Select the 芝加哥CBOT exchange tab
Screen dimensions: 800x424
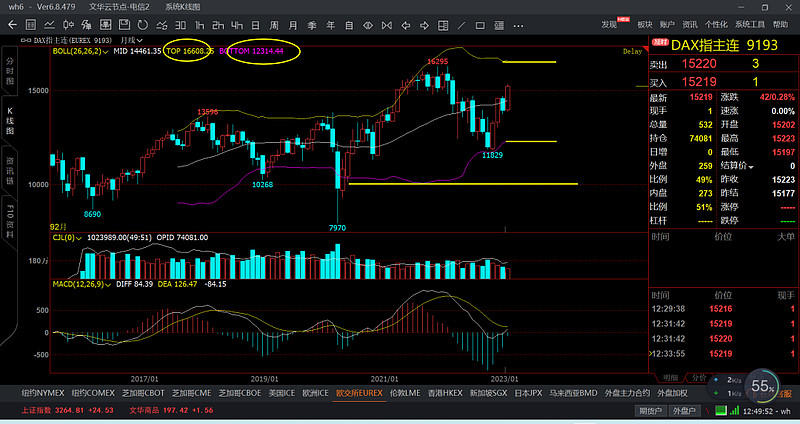[143, 393]
